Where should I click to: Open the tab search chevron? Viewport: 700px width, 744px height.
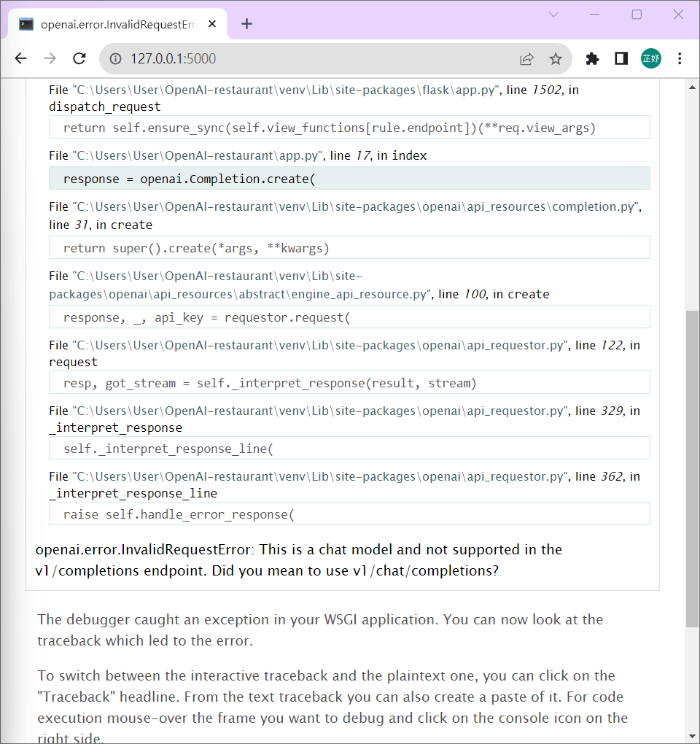tap(553, 15)
